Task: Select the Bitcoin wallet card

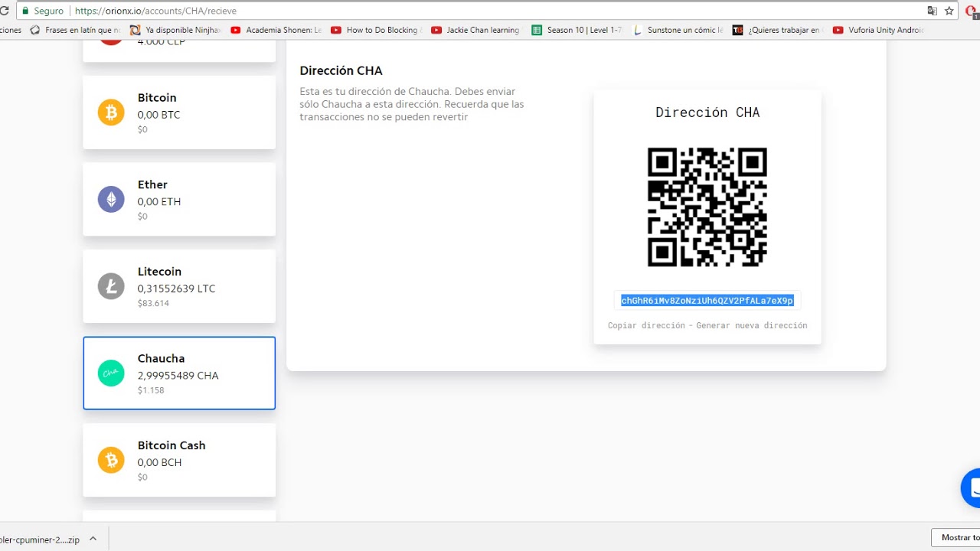Action: point(179,112)
